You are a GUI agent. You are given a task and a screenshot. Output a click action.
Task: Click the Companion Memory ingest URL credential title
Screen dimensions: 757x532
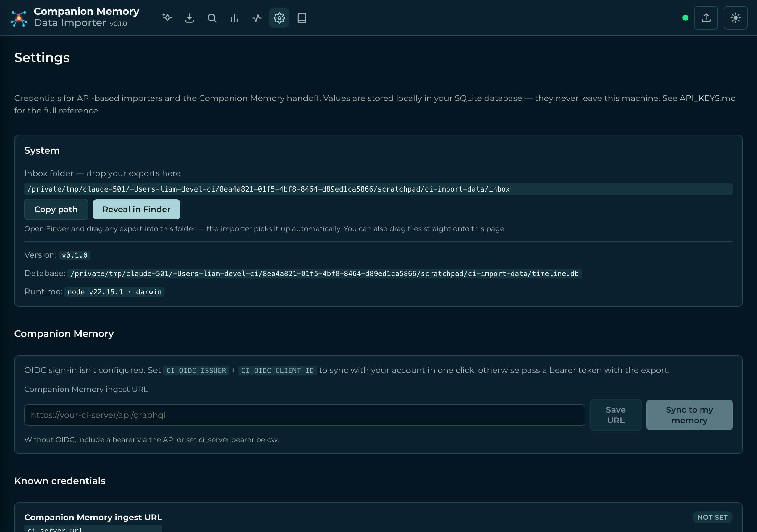[93, 517]
